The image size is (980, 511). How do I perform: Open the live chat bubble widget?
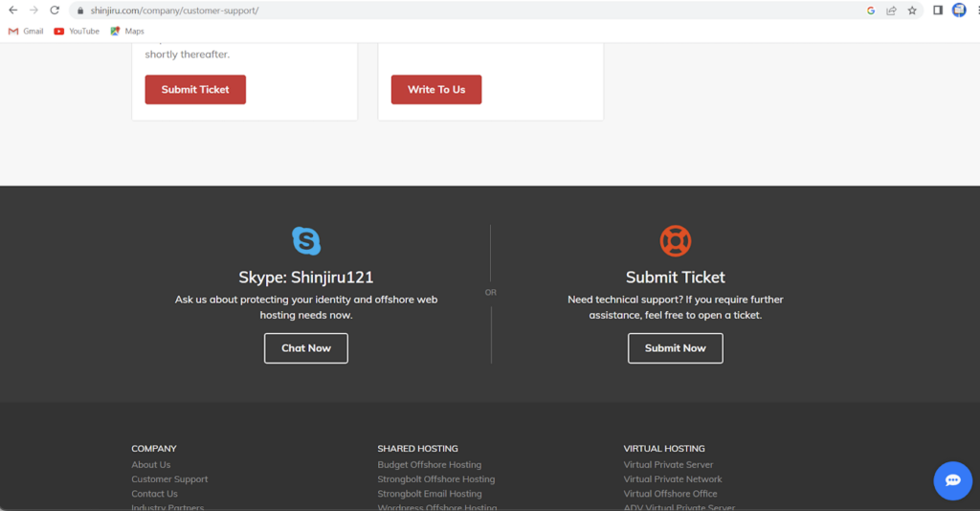click(x=952, y=480)
